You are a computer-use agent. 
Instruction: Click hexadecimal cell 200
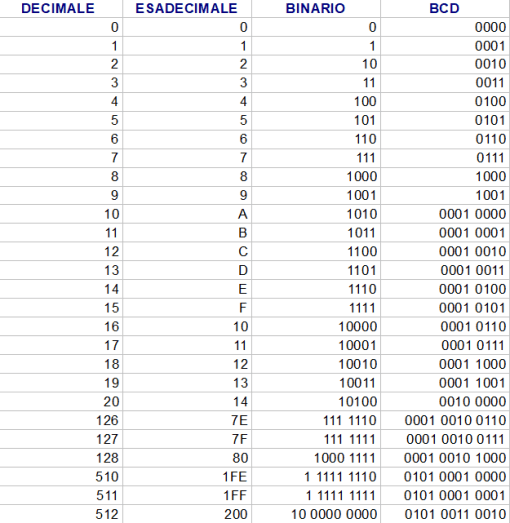click(x=187, y=514)
